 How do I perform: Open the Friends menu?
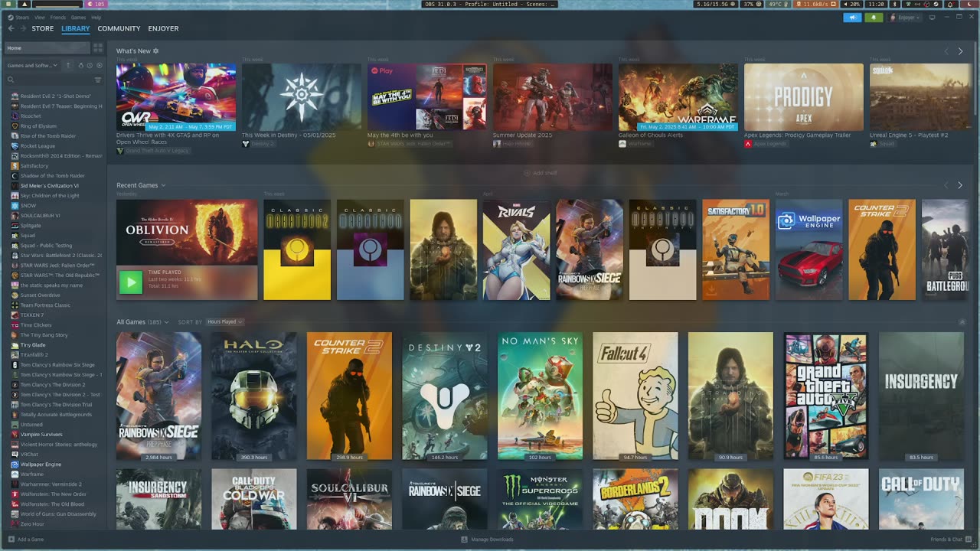point(58,17)
